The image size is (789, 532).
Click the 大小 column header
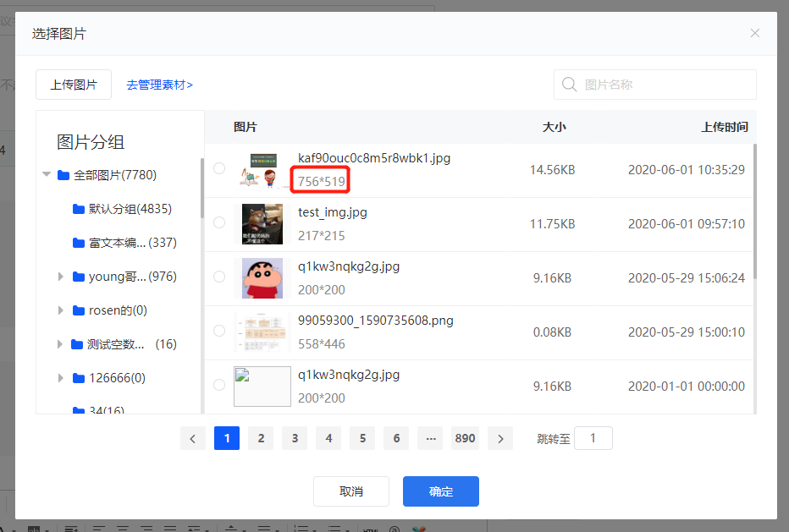click(554, 127)
